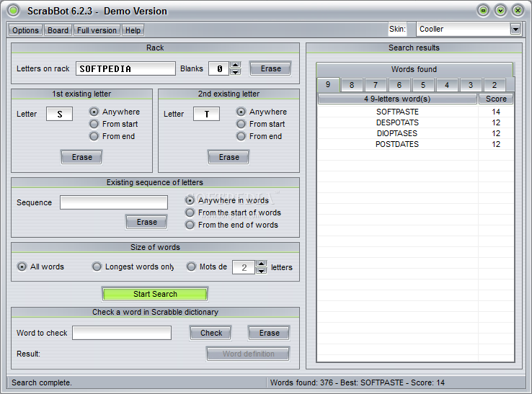The image size is (532, 394).
Task: Select From end for 2nd existing letter
Action: (259, 136)
